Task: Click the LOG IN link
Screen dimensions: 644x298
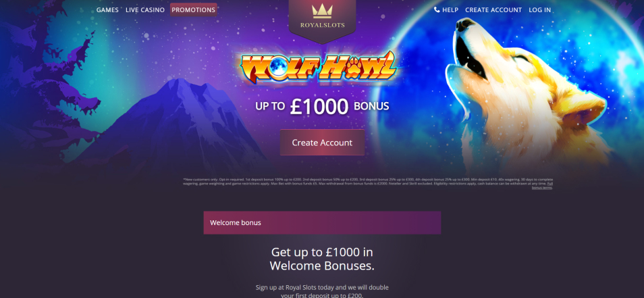Action: pos(539,10)
